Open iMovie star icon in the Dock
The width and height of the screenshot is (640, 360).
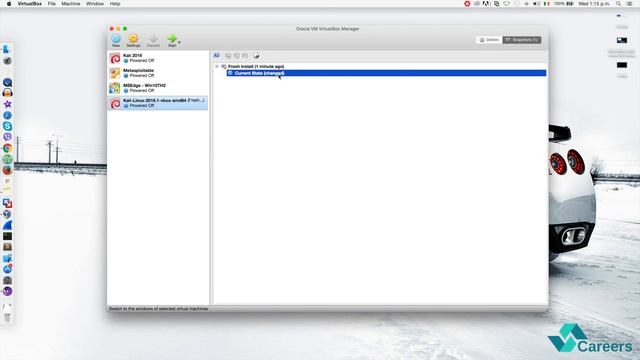7,104
